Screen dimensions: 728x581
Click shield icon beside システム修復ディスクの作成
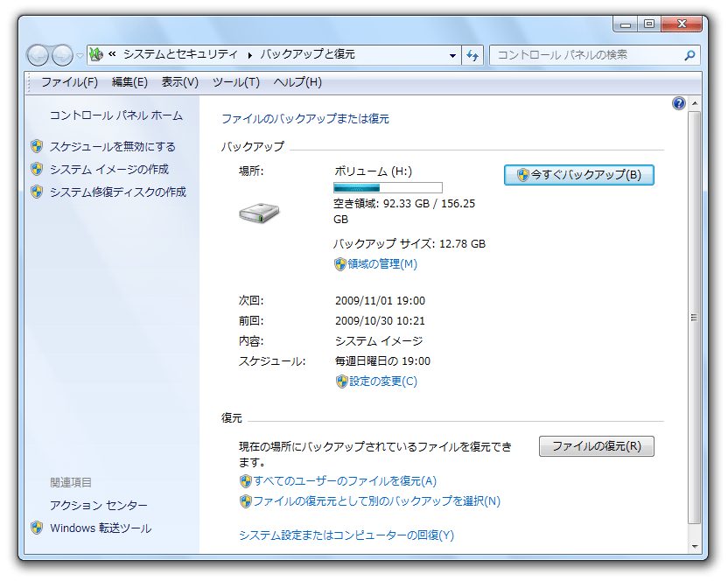(x=37, y=192)
